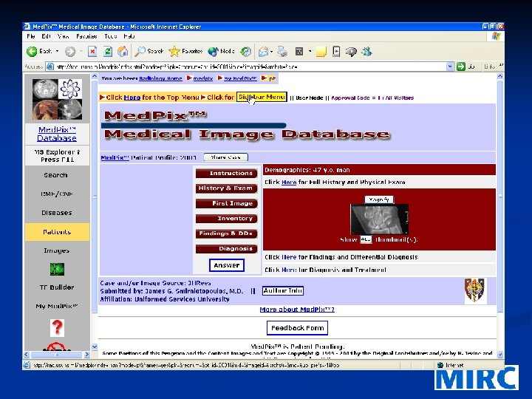Expand Links toolbar chevron

coord(502,66)
